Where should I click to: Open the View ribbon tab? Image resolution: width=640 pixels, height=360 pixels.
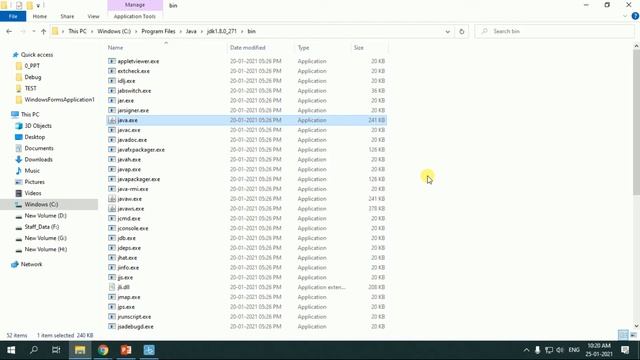[x=93, y=16]
